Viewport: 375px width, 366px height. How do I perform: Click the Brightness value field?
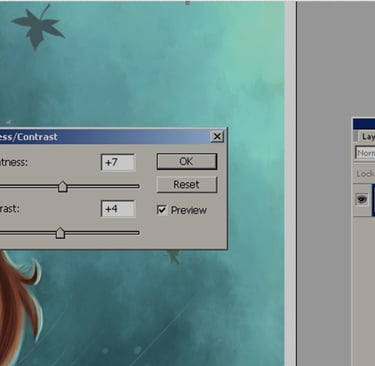(x=118, y=162)
